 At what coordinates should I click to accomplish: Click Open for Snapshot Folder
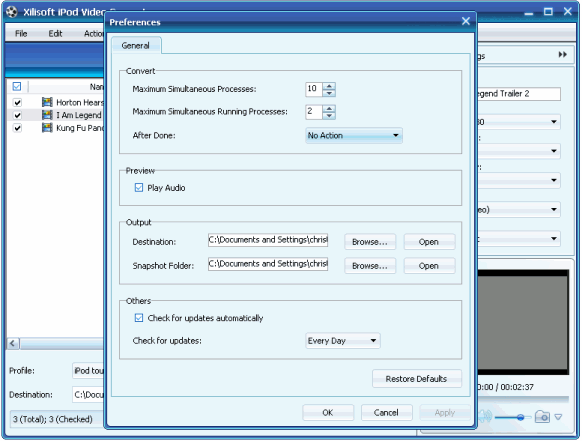tap(429, 266)
